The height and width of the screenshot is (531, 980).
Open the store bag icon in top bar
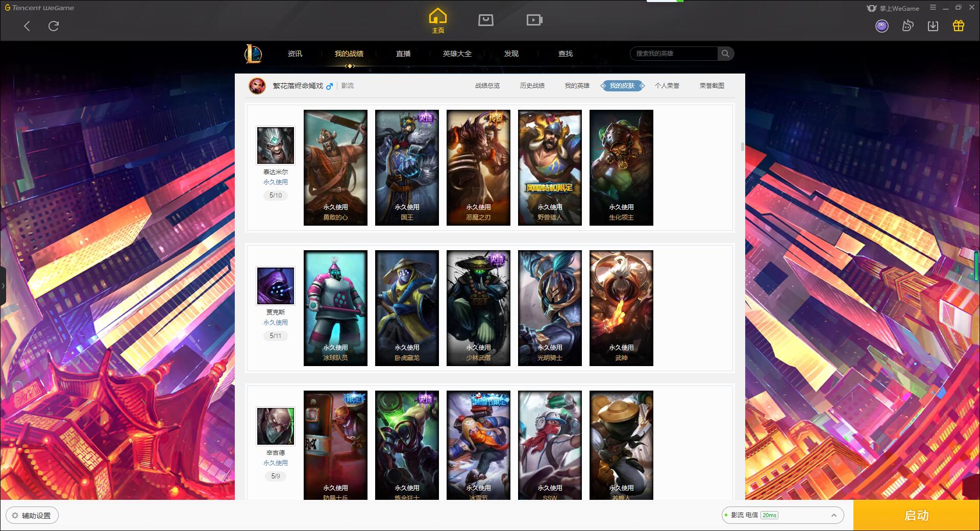485,20
